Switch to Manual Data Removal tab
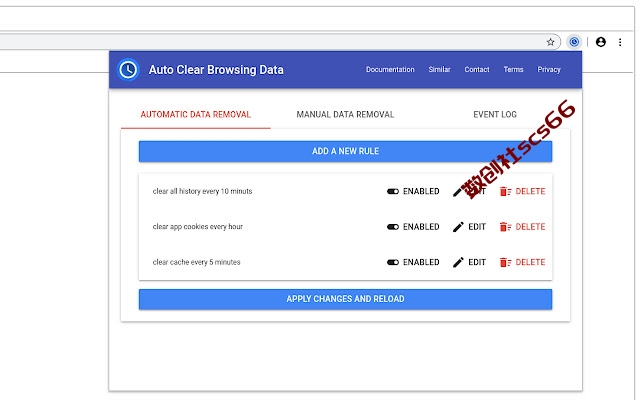Screen dimensions: 640x400 345,115
